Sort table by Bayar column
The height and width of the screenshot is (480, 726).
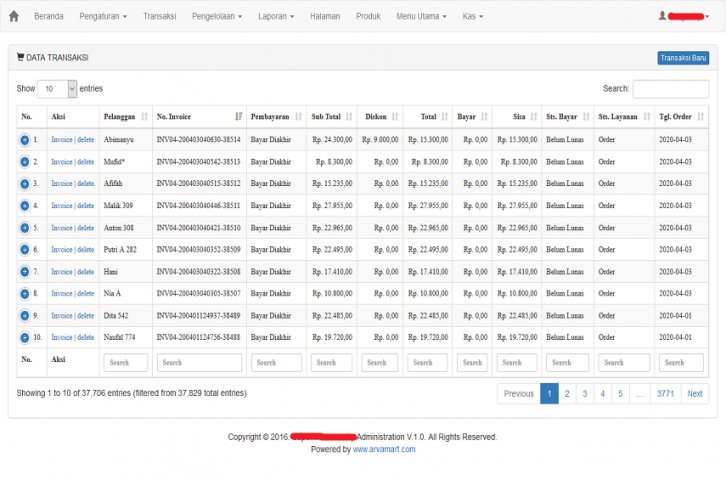tap(472, 117)
